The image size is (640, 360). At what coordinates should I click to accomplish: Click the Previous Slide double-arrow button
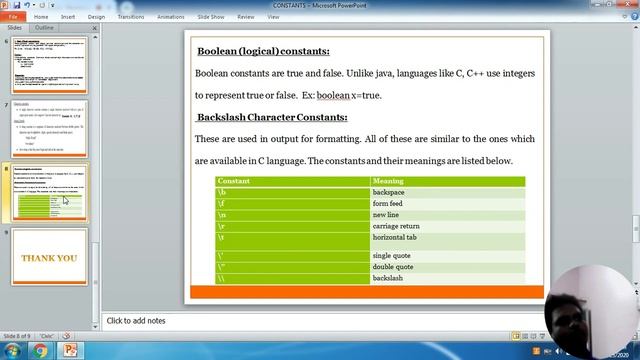click(636, 293)
